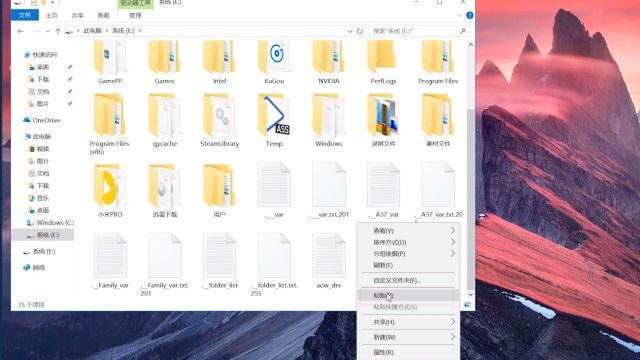Screen dimensions: 640x360
Task: Open the Explorer help icon
Action: (469, 15)
